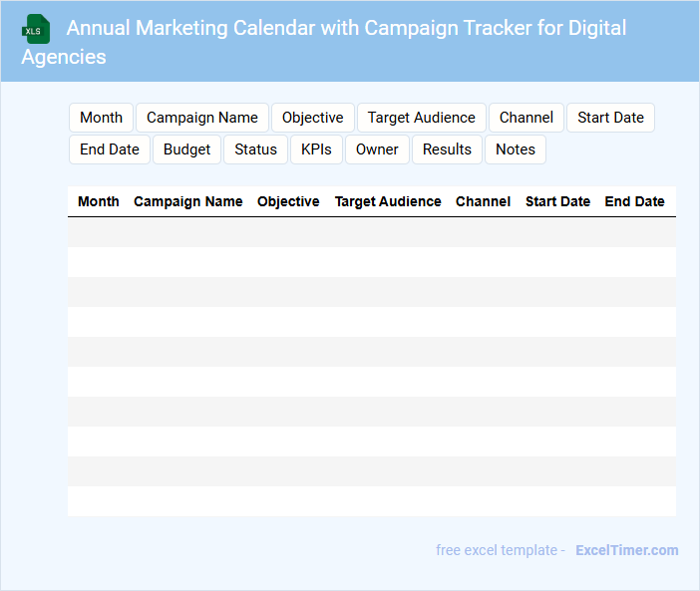Select the Target Audience tag
The image size is (700, 591).
tap(421, 118)
